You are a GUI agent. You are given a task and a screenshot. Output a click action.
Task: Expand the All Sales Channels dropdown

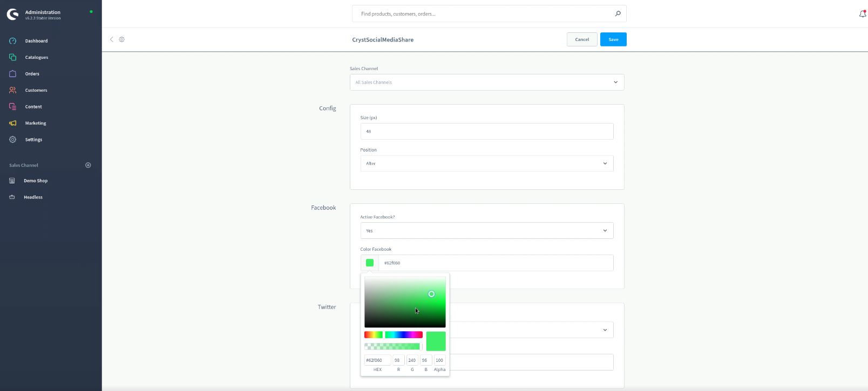click(487, 83)
